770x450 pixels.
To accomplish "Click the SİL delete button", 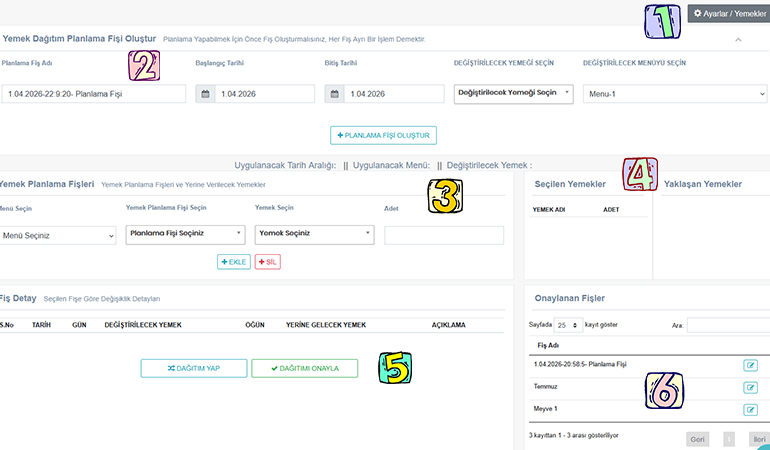I will coord(267,261).
